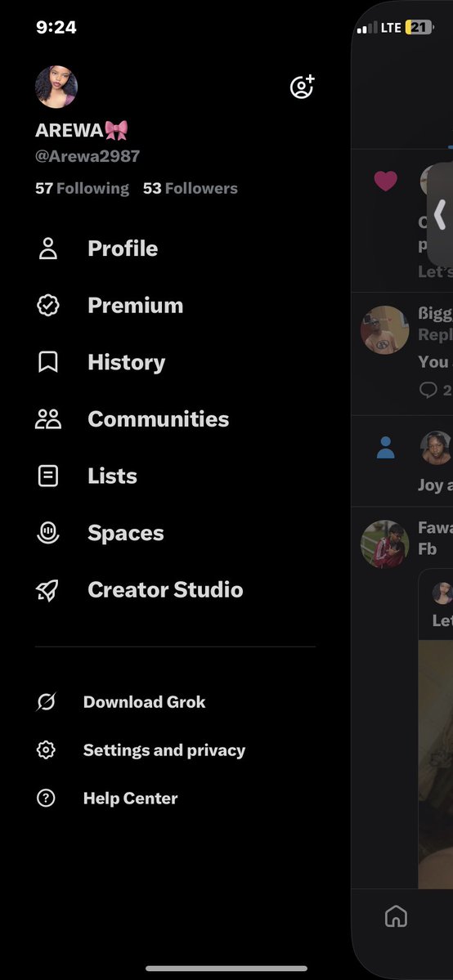The image size is (453, 980).
Task: Click the Grok logo icon
Action: pyautogui.click(x=46, y=702)
